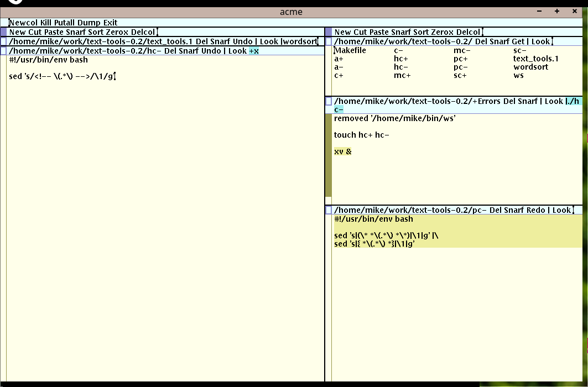This screenshot has width=588, height=387.
Task: Click '#!/usr/bin/env bash' line in pc- window
Action: (x=373, y=219)
